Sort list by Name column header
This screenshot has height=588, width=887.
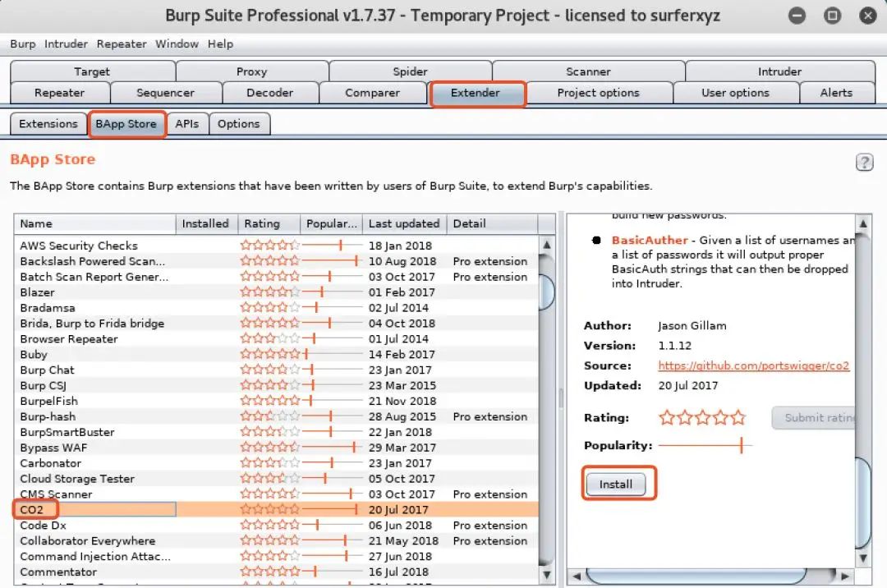(x=95, y=224)
